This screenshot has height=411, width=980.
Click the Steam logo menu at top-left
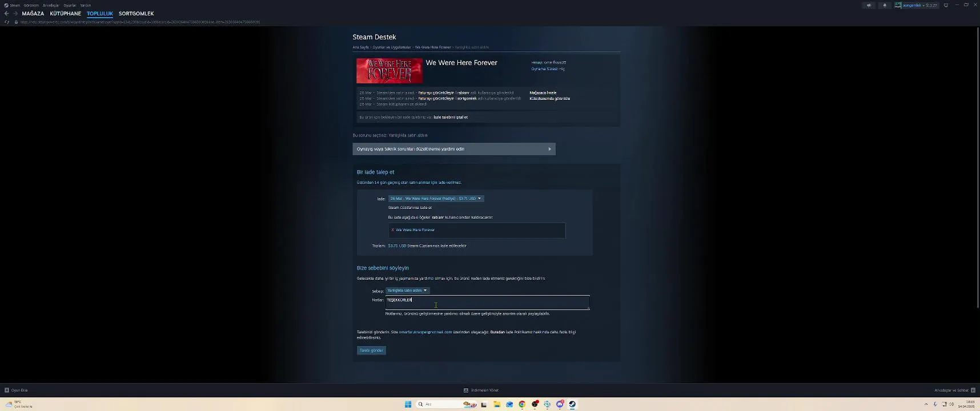click(6, 5)
